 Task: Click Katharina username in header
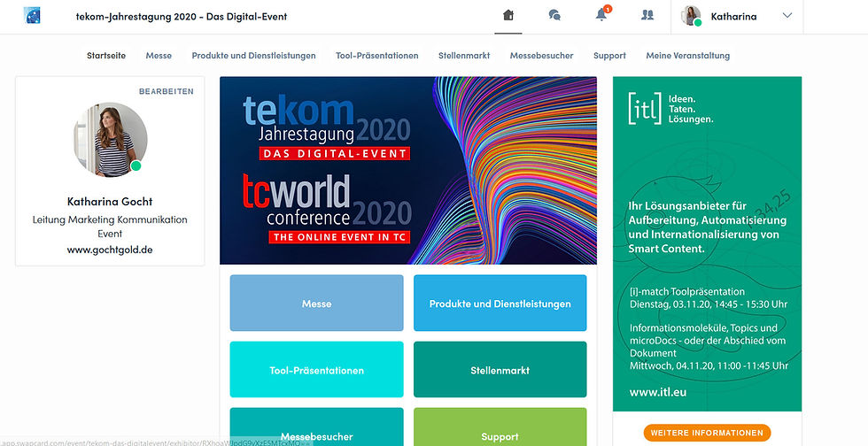point(733,17)
